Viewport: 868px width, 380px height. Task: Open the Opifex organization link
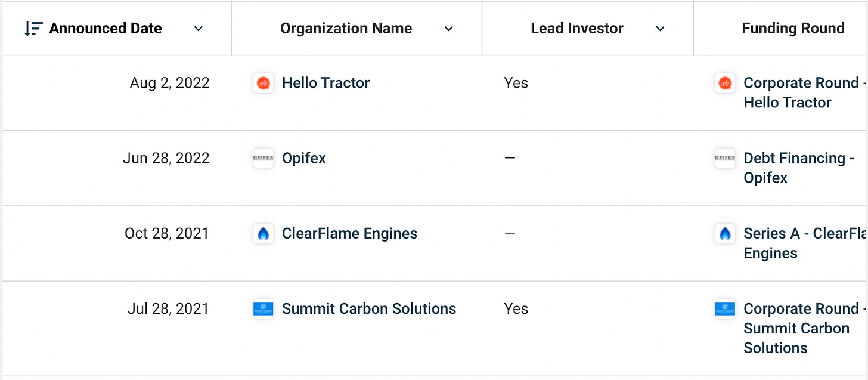[x=304, y=158]
